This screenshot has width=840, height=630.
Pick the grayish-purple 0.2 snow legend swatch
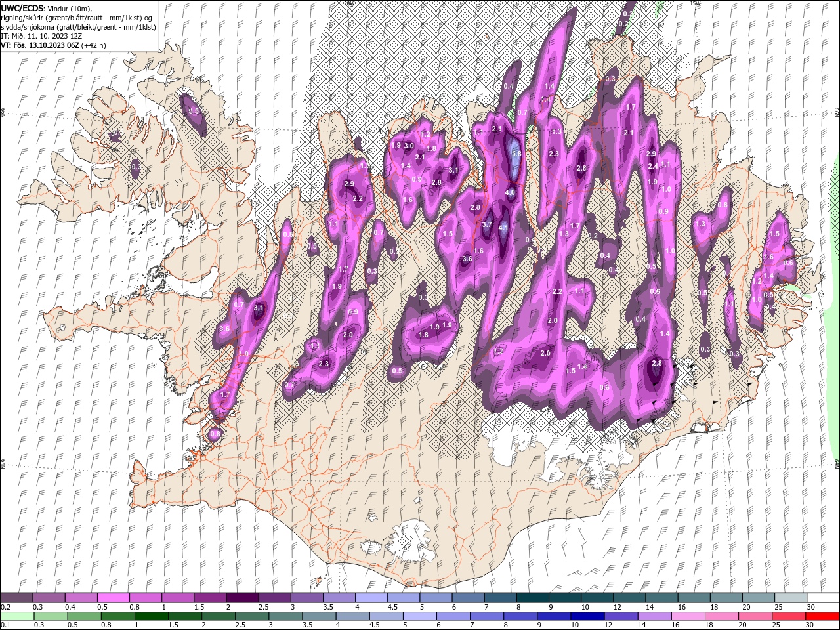tap(16, 598)
